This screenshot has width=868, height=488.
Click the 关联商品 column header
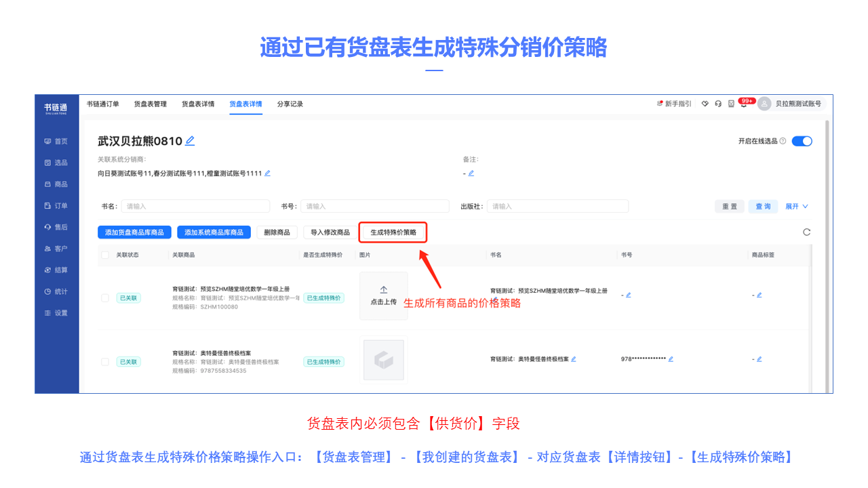(x=185, y=255)
